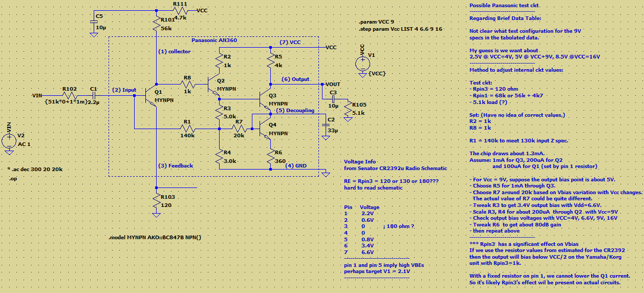Click the (3) Feedback pin label

pyautogui.click(x=176, y=165)
